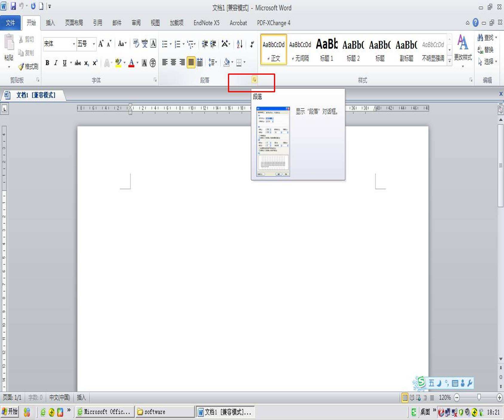Apply the 无间隔 no spacing style
This screenshot has width=504, height=420.
pyautogui.click(x=300, y=50)
